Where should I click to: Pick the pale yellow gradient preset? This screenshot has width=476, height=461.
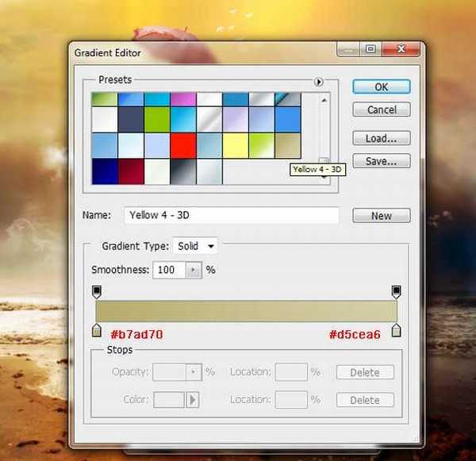coord(235,145)
